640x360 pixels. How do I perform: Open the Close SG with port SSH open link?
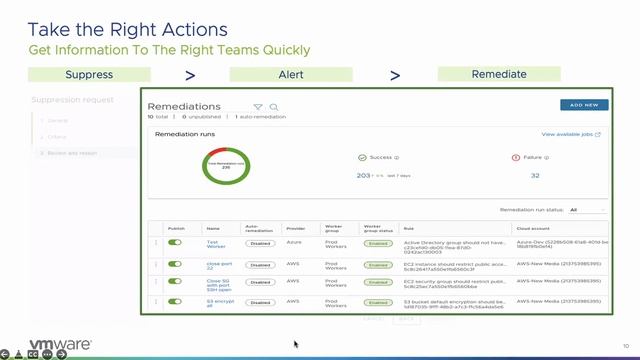pyautogui.click(x=219, y=285)
